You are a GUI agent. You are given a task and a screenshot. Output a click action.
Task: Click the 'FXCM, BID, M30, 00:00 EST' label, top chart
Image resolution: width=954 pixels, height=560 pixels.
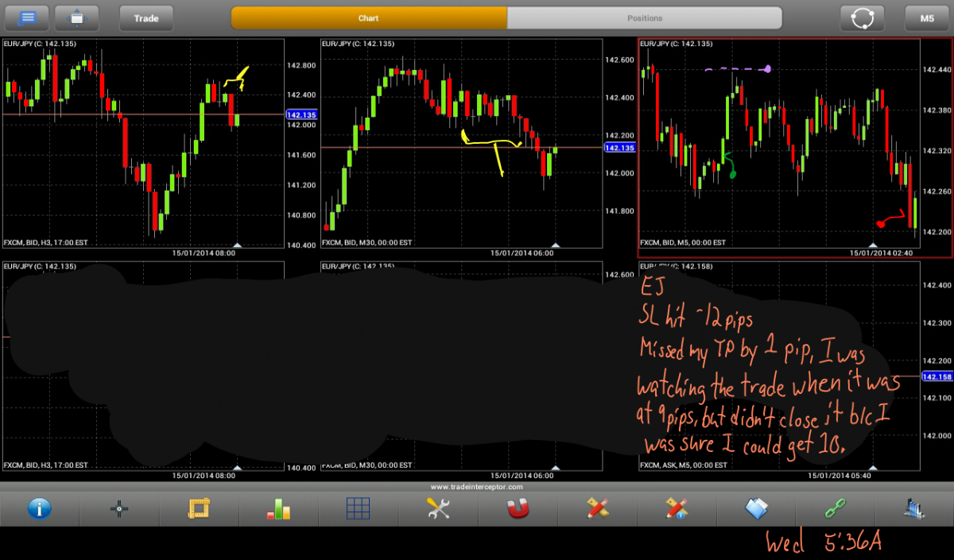(x=367, y=242)
